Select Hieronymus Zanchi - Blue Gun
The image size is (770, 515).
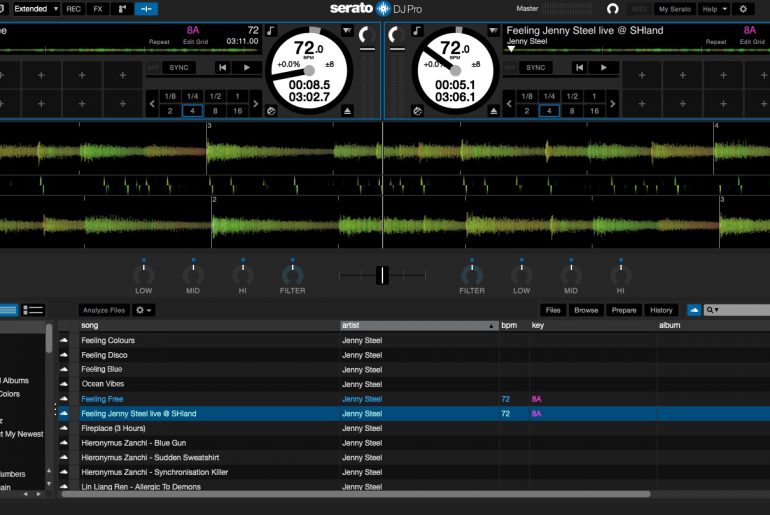click(x=134, y=443)
